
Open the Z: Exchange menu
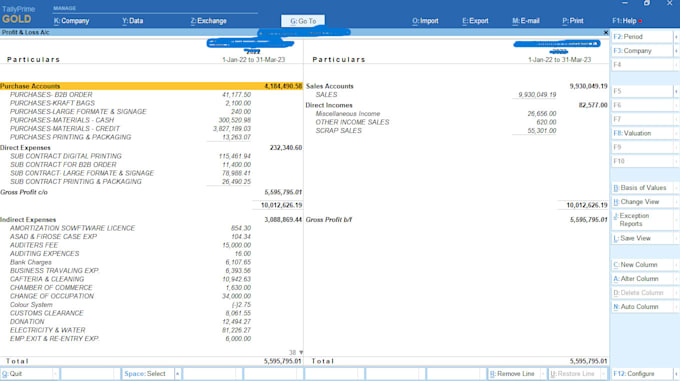coord(208,21)
